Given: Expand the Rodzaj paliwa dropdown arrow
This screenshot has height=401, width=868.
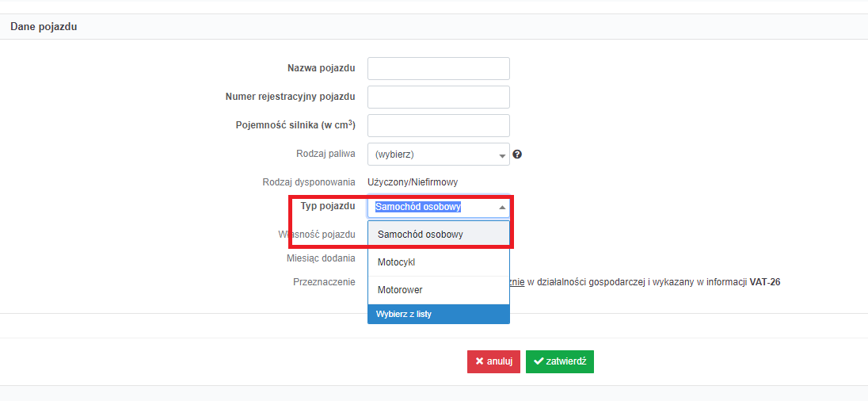Looking at the screenshot, I should pos(502,155).
